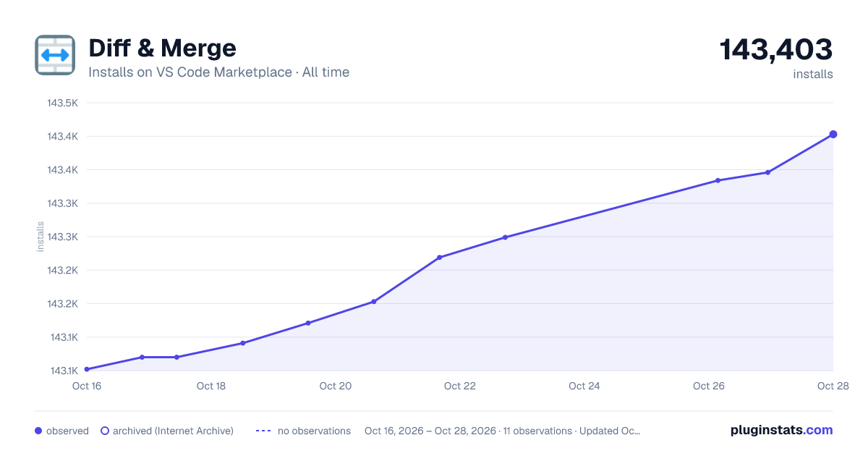
Task: Click the Diff & Merge title
Action: coord(162,48)
